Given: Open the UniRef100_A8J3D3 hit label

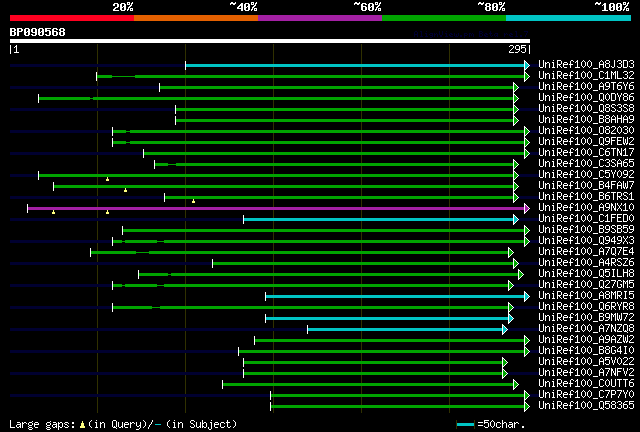Looking at the screenshot, I should (x=586, y=65).
